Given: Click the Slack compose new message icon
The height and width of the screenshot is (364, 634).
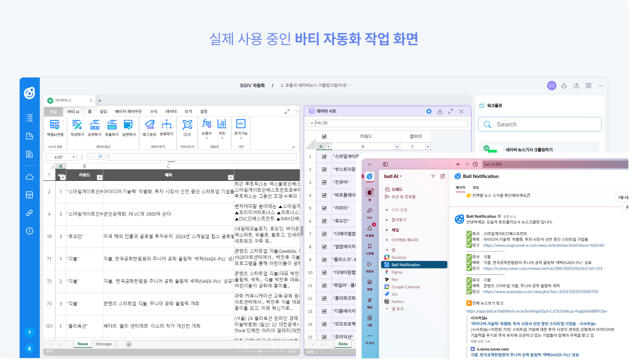Looking at the screenshot, I should click(x=442, y=176).
